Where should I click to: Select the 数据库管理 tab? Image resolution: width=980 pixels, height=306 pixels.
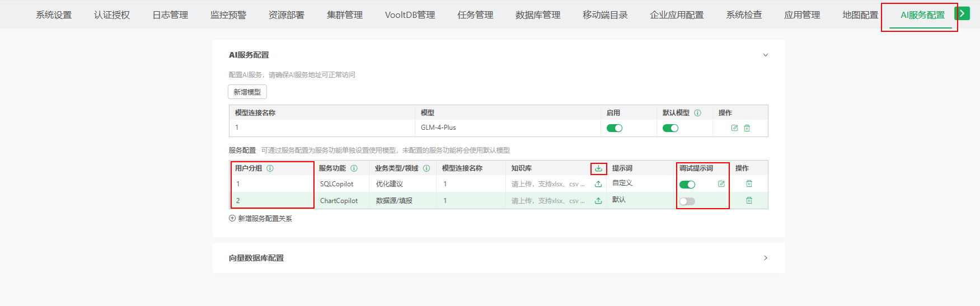click(538, 15)
